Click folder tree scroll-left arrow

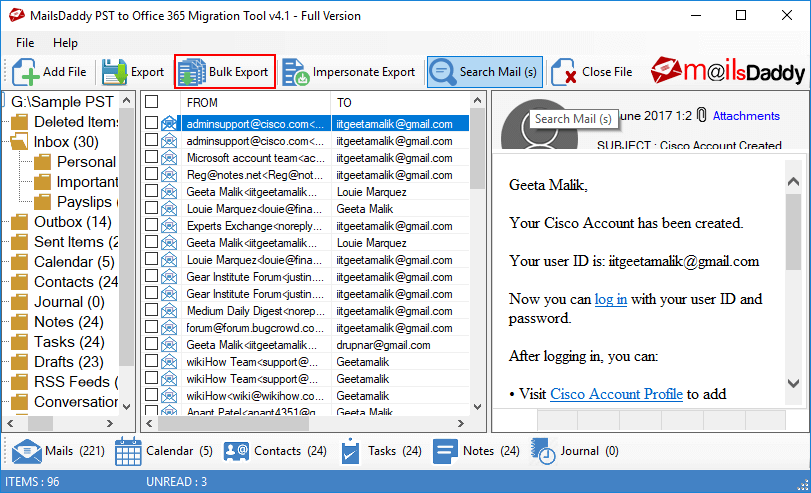10,424
